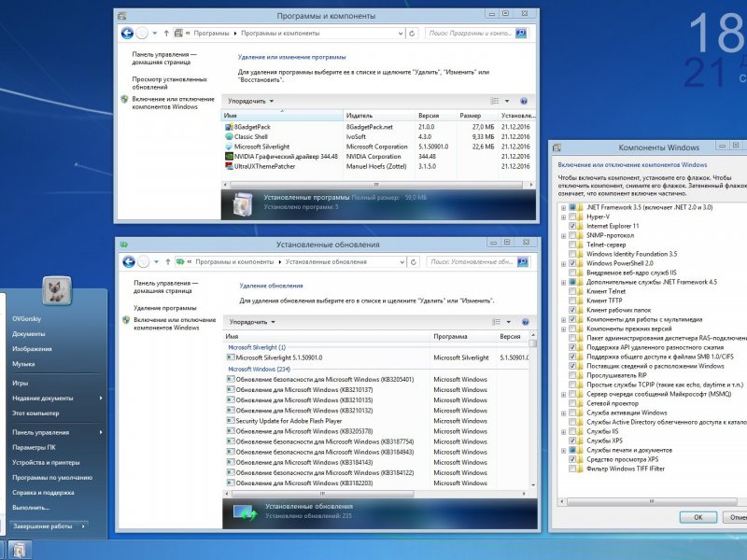Uncheck the Службы XPS component
747x560 pixels.
tap(572, 441)
